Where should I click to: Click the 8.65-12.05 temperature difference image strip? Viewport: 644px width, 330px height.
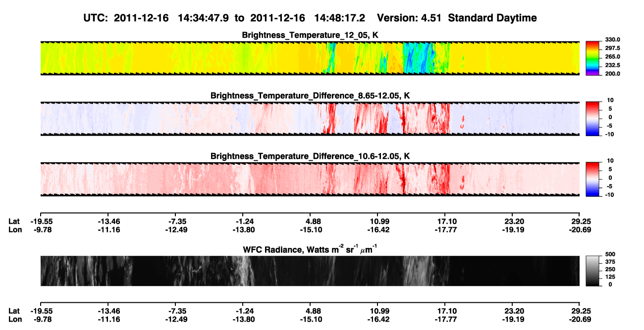[310, 119]
